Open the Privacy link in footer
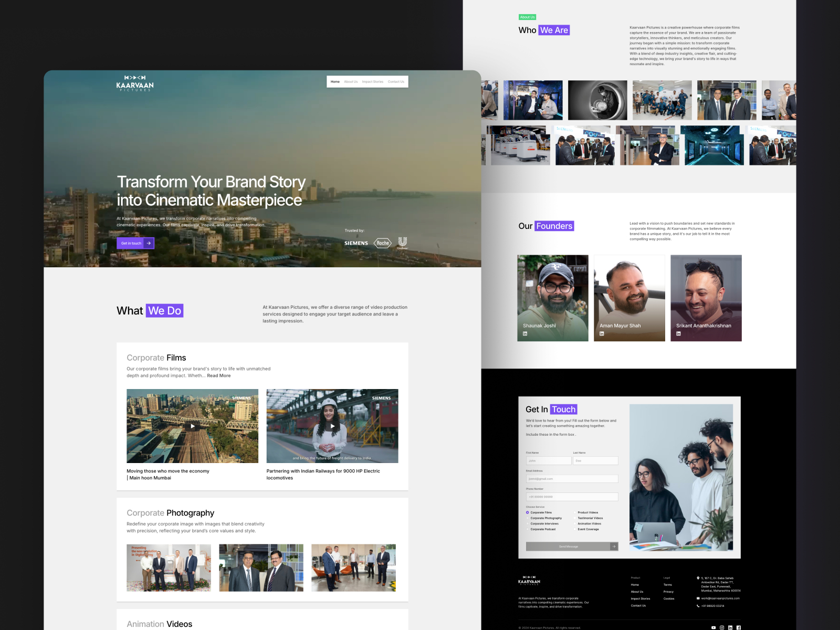This screenshot has height=630, width=840. click(668, 592)
